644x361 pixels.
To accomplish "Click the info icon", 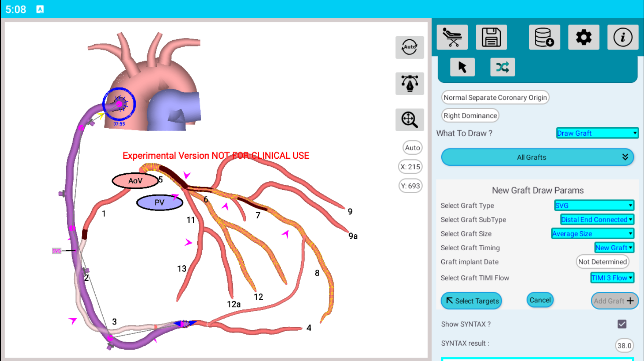I will [x=622, y=37].
